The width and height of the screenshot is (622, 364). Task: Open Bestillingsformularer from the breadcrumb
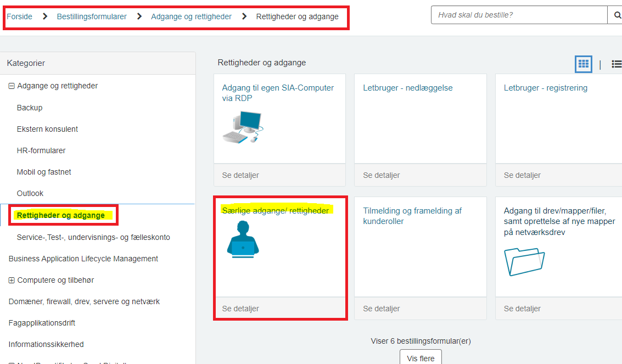tap(92, 16)
